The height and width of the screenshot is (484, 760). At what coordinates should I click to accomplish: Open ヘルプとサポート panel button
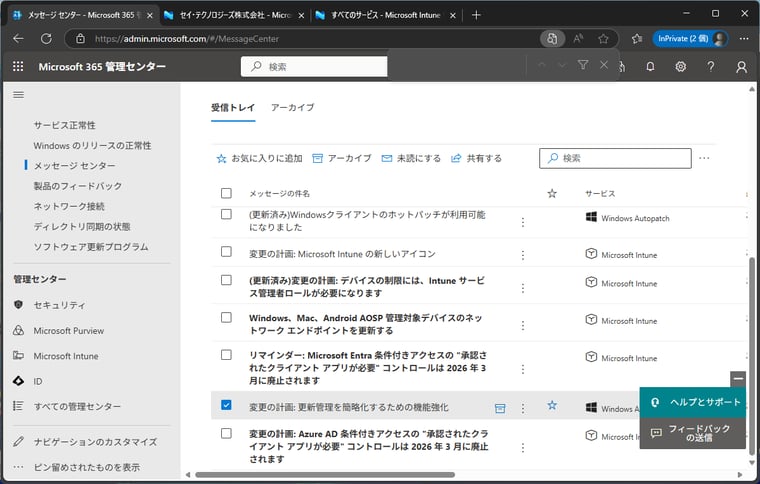coord(693,402)
